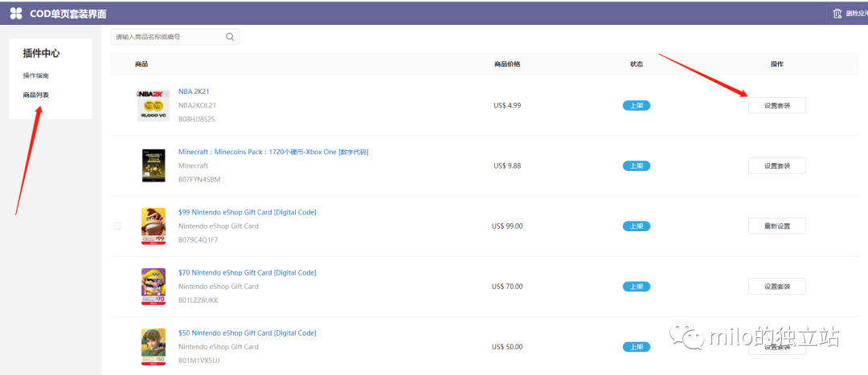Viewport: 868px width, 375px height.
Task: Click 上架 status badge for NBA 2K21
Action: [x=636, y=106]
